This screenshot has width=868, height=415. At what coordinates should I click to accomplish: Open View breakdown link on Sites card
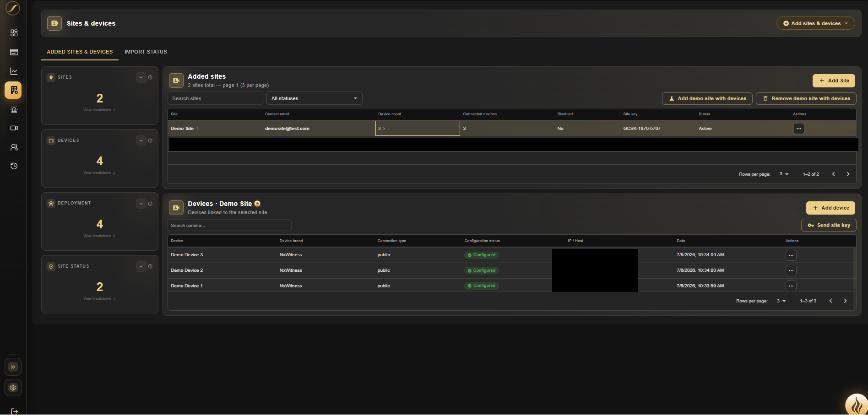(x=99, y=110)
